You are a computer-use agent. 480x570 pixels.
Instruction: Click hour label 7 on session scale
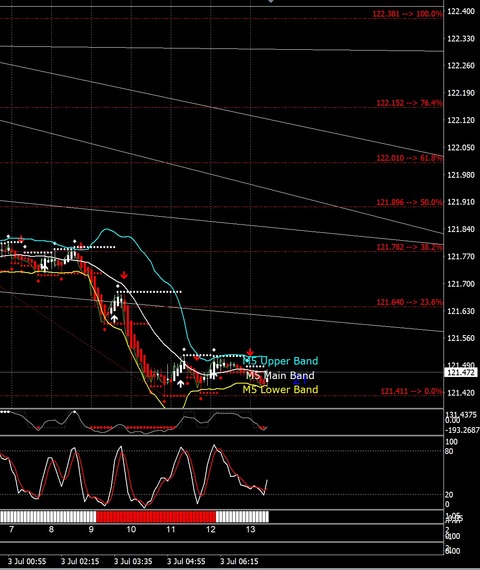tap(11, 529)
